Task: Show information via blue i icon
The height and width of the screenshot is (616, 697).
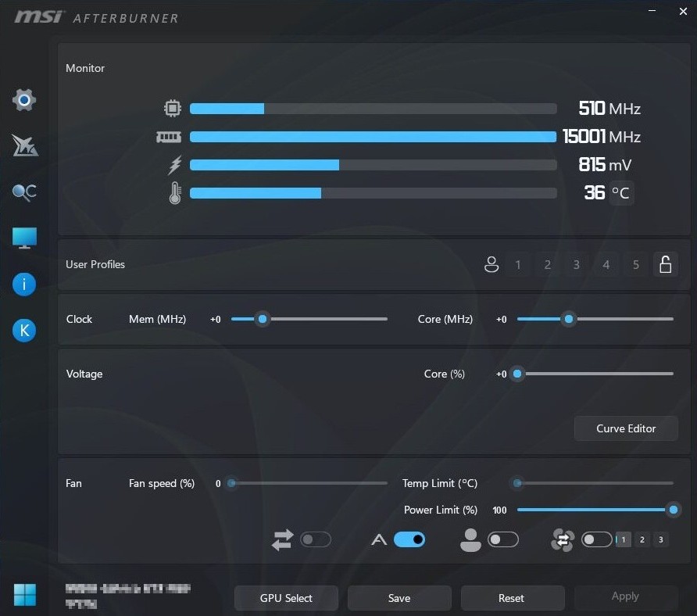Action: coord(24,285)
